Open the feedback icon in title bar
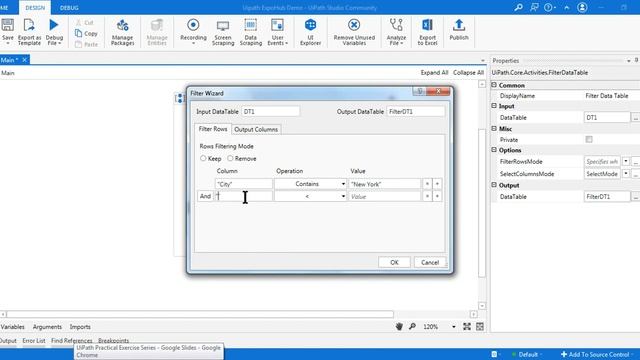This screenshot has width=640, height=360. pos(534,7)
